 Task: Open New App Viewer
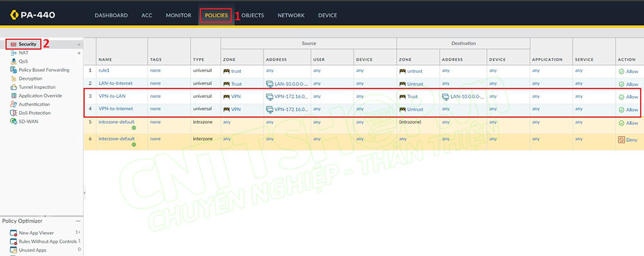pos(36,233)
